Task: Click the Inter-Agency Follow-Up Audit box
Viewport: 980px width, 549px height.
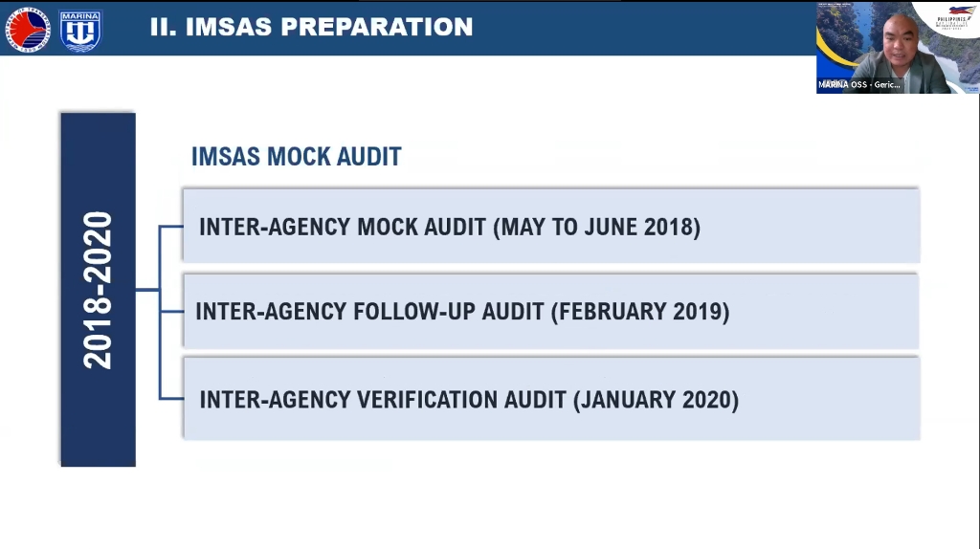Action: [550, 311]
